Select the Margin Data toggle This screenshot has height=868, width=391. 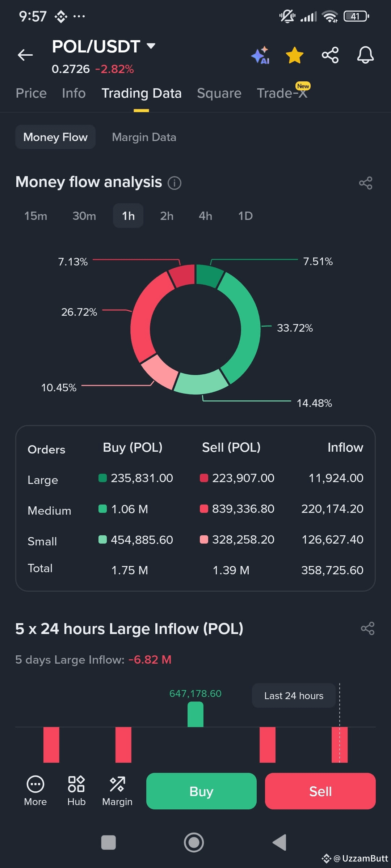[144, 137]
